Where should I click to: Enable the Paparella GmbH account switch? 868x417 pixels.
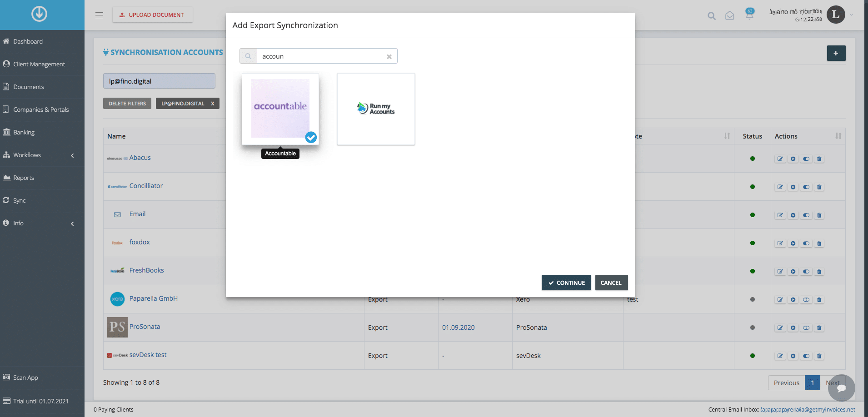point(806,300)
